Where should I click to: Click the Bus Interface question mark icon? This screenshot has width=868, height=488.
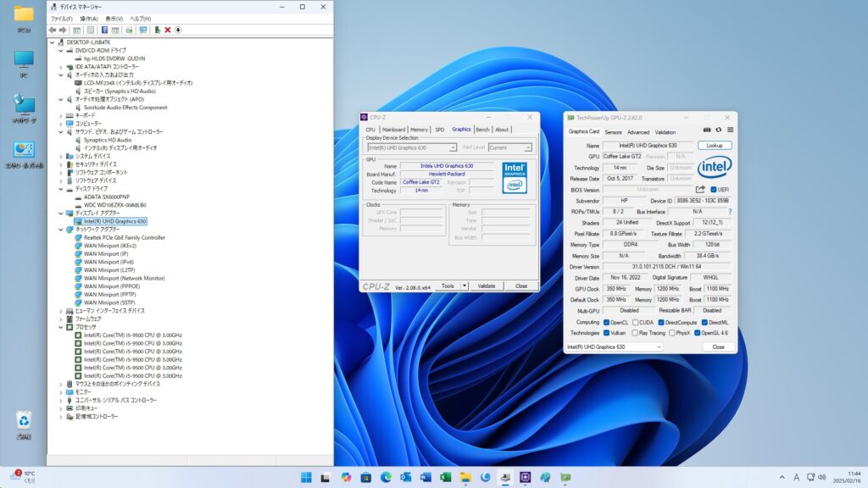[729, 211]
